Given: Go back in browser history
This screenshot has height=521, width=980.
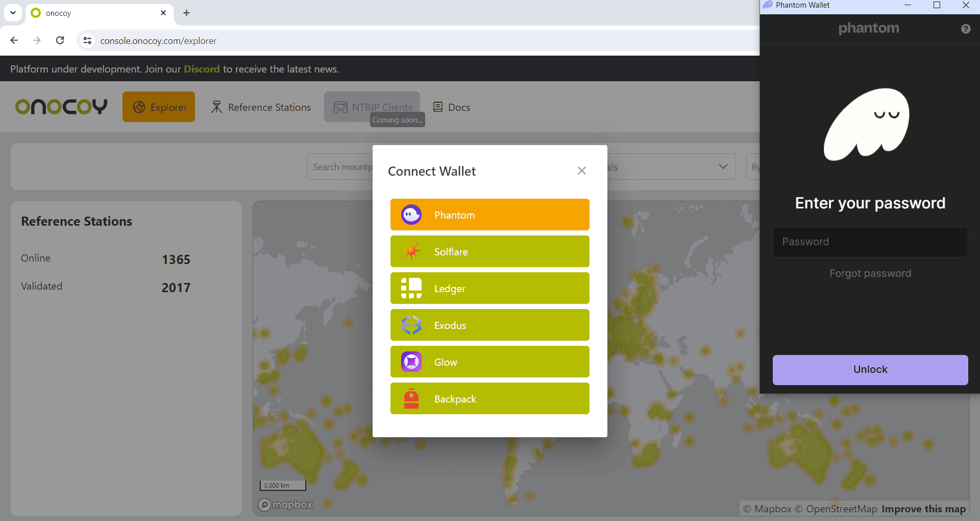Looking at the screenshot, I should tap(14, 40).
